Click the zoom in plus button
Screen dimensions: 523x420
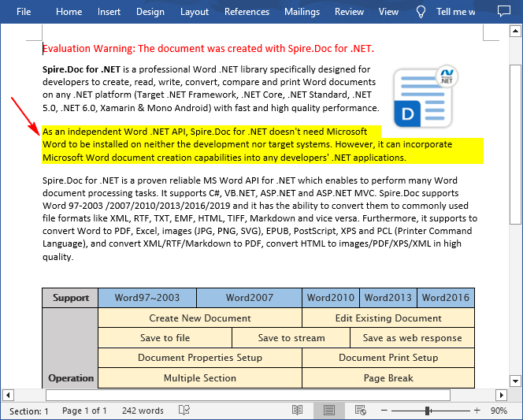[x=477, y=411]
